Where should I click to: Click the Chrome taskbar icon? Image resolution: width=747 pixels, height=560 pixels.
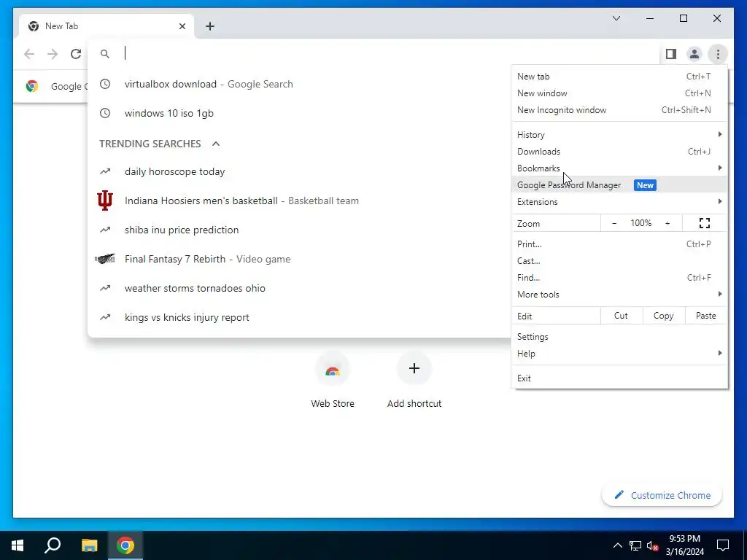click(x=125, y=545)
